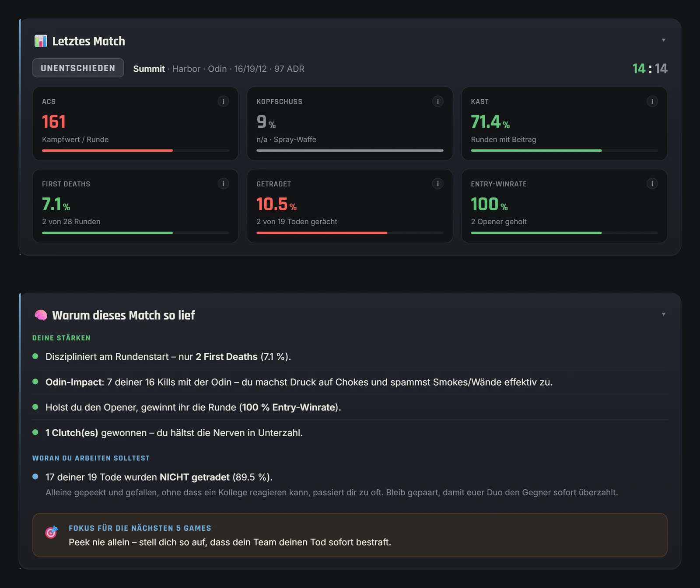Click '2 von 19 Toden gerächt' text
The image size is (700, 588).
click(297, 222)
